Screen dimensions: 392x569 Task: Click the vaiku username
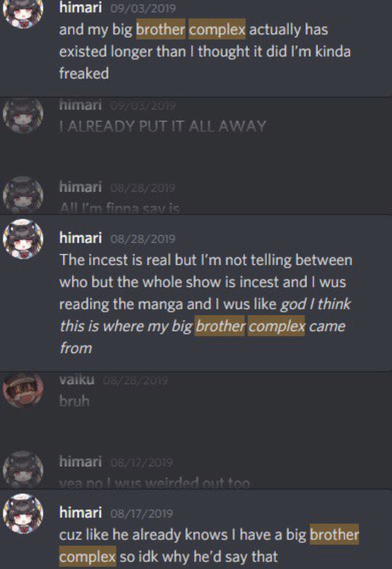point(77,380)
